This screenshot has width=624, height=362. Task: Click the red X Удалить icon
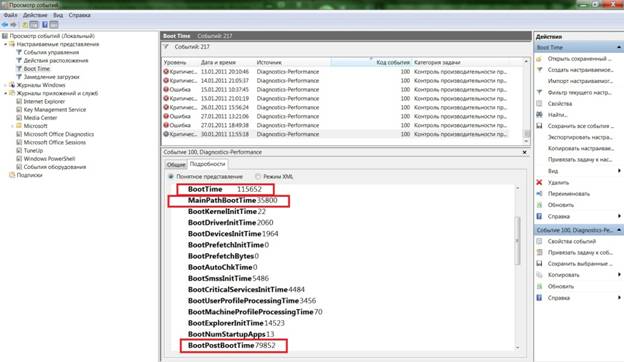pos(539,183)
